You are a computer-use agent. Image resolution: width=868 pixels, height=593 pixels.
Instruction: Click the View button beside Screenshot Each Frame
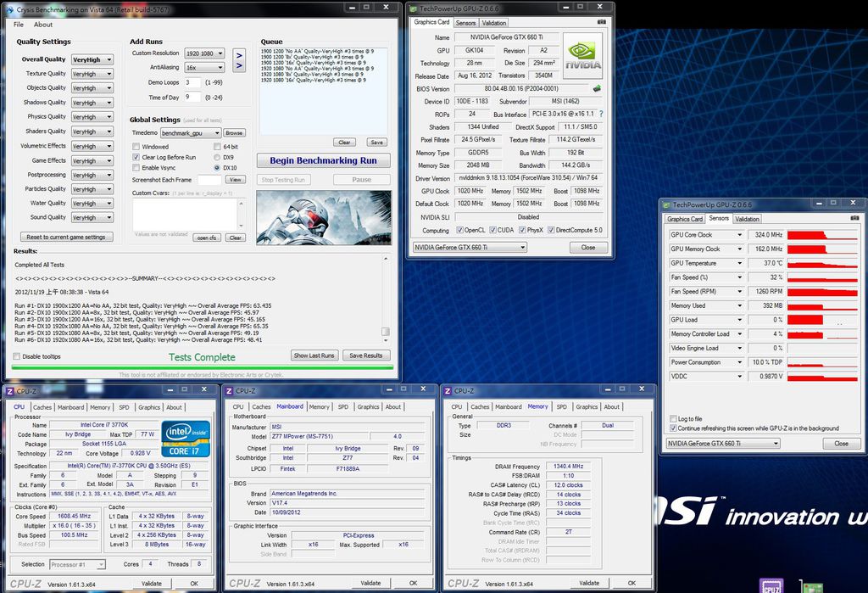[x=236, y=180]
